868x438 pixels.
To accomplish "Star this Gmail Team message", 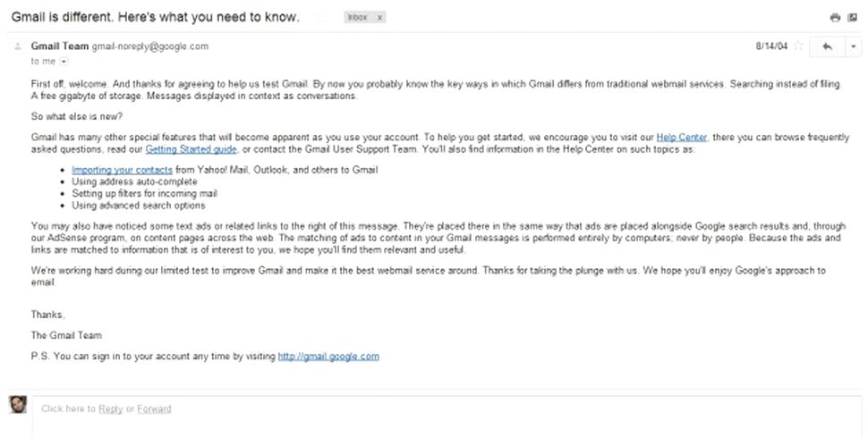I will [x=798, y=46].
